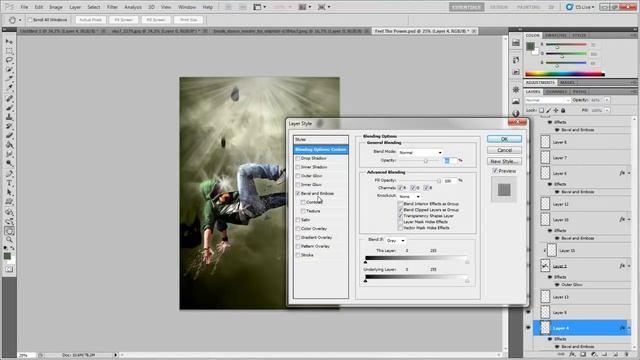640x360 pixels.
Task: Click the Add layer style fx icon
Action: pos(572,355)
